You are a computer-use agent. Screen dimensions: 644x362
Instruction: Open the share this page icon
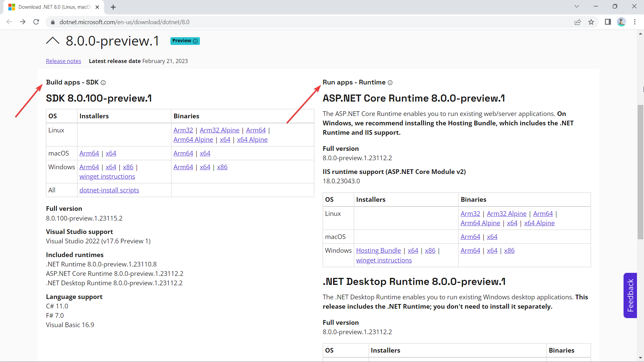click(x=578, y=22)
